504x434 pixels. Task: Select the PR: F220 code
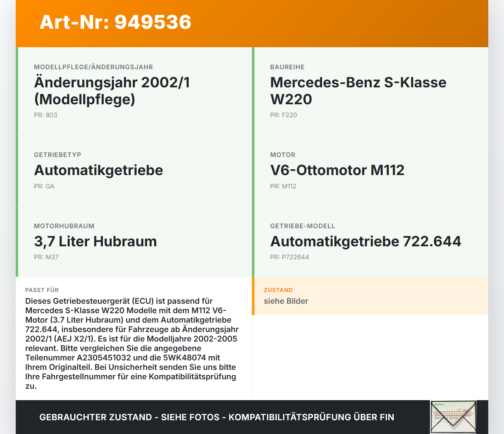coord(283,115)
